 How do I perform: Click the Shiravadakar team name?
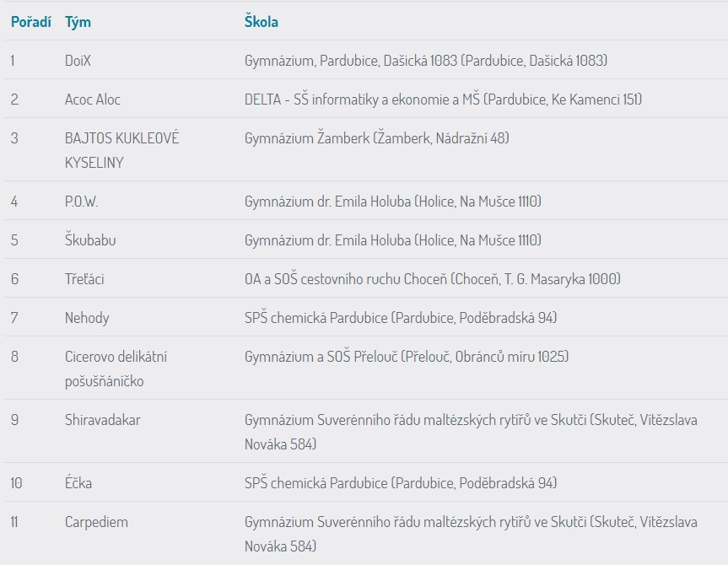102,420
